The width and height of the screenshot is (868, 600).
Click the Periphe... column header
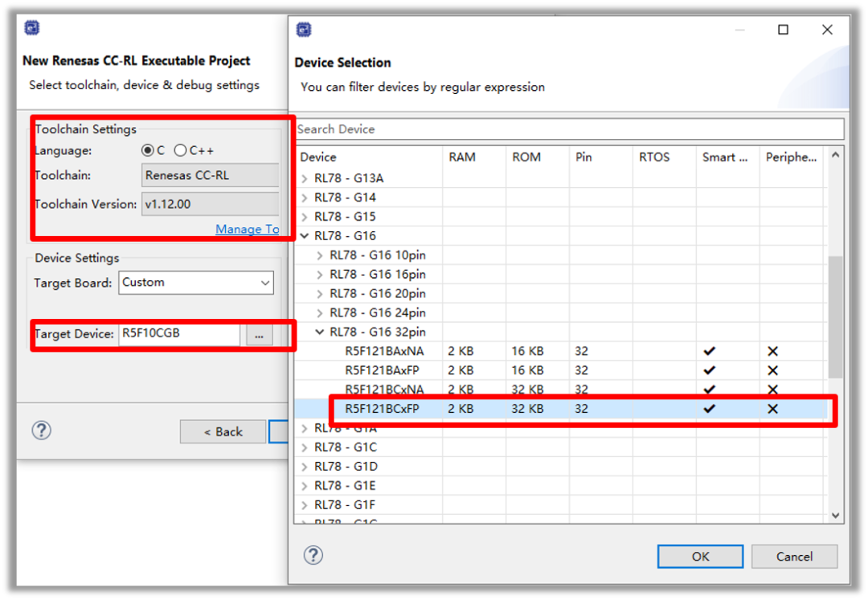[x=792, y=157]
